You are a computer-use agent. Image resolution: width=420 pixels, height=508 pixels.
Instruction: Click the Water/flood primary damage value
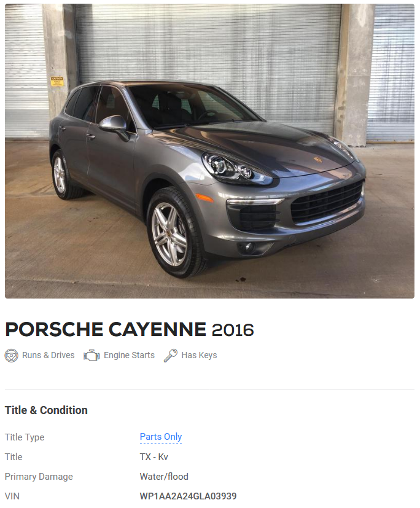pos(164,477)
